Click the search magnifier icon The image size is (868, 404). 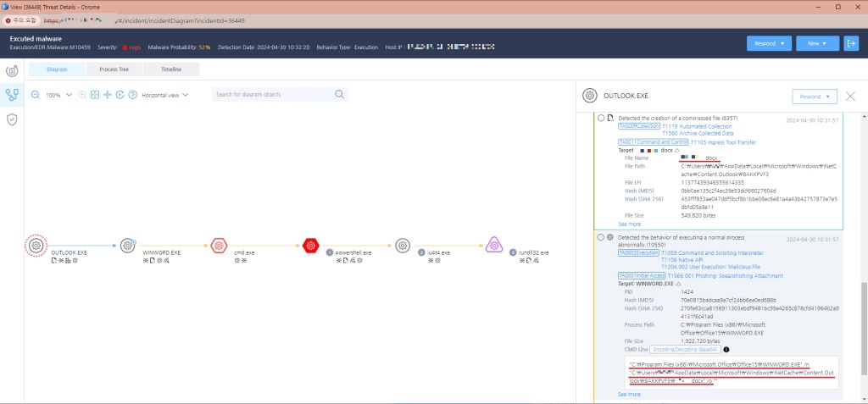[339, 95]
